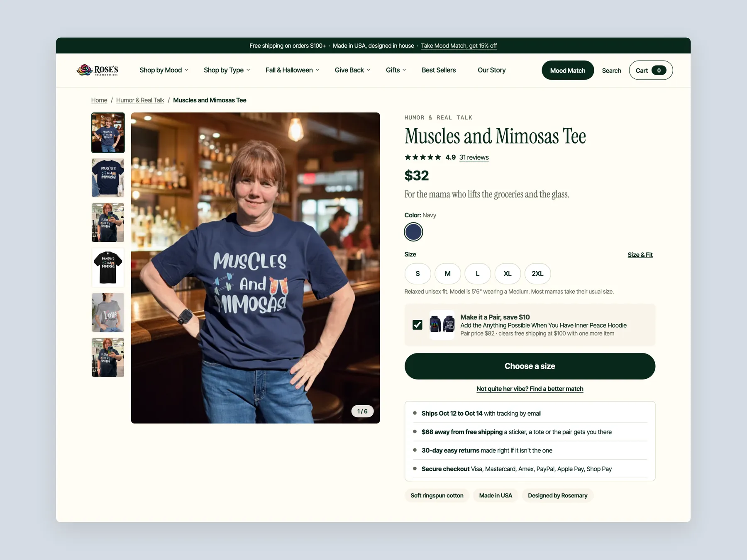The image size is (747, 560).
Task: Select the Navy color swatch
Action: (413, 232)
